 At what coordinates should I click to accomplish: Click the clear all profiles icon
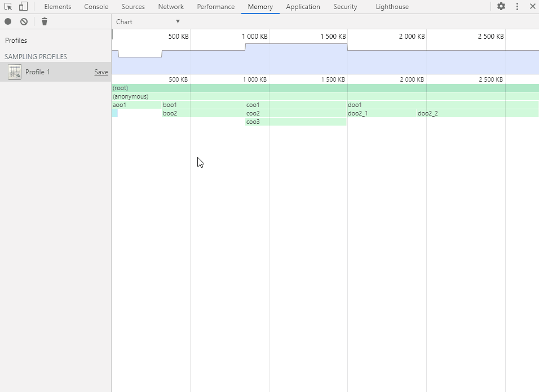pos(24,21)
